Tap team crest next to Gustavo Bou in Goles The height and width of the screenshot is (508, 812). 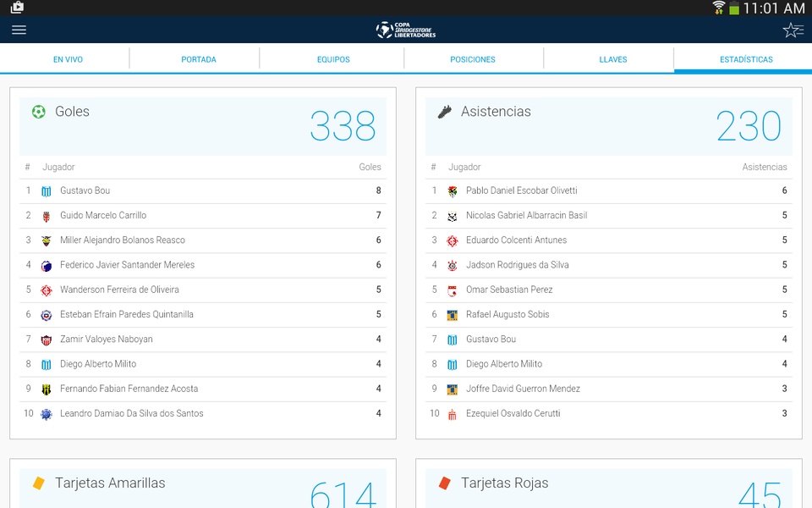click(x=46, y=191)
